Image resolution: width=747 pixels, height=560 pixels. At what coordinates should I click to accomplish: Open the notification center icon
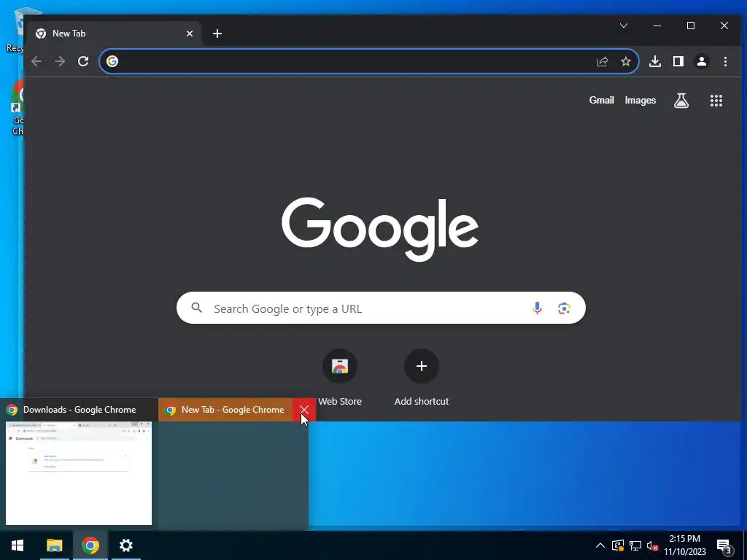click(x=724, y=546)
